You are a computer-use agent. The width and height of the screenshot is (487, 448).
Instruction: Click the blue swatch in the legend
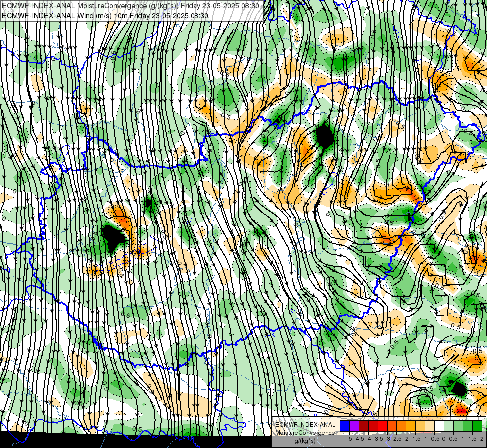pyautogui.click(x=345, y=426)
